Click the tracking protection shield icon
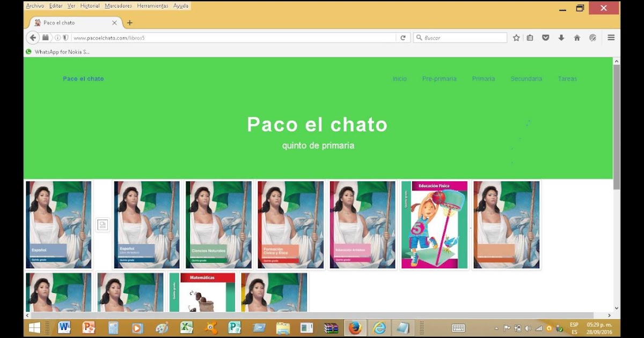 65,38
